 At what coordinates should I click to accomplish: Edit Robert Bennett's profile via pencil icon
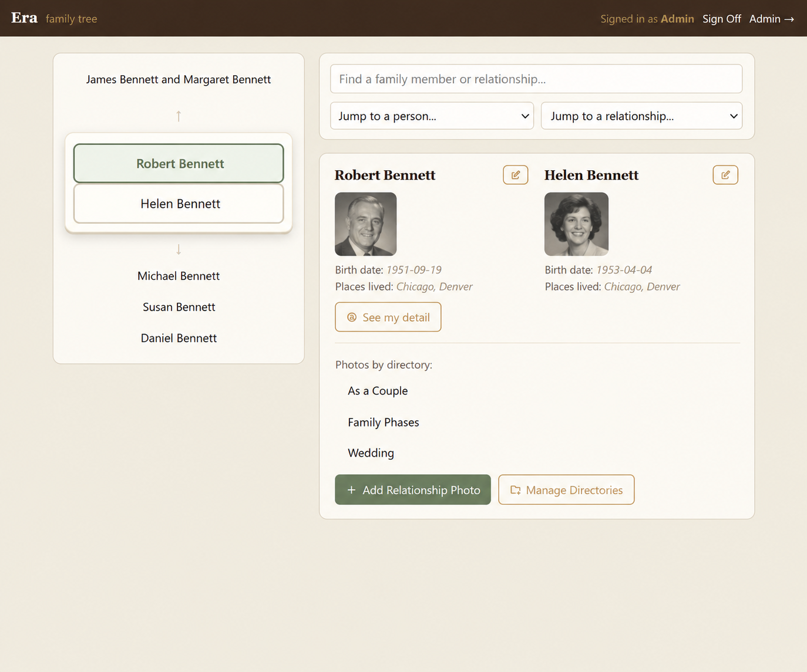tap(515, 175)
